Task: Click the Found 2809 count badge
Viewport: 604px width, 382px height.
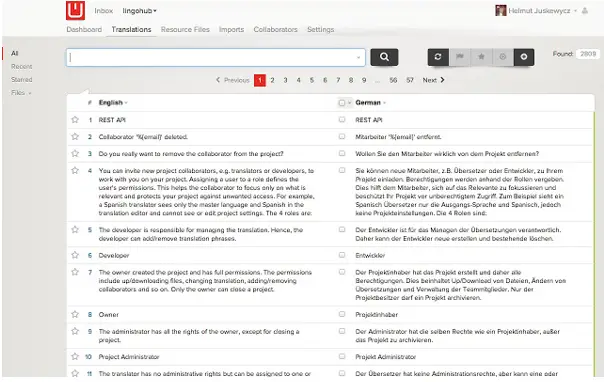Action: coord(588,54)
